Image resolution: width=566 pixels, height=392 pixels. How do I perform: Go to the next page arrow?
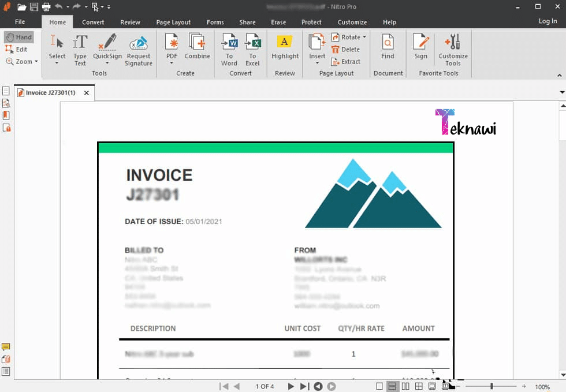291,386
